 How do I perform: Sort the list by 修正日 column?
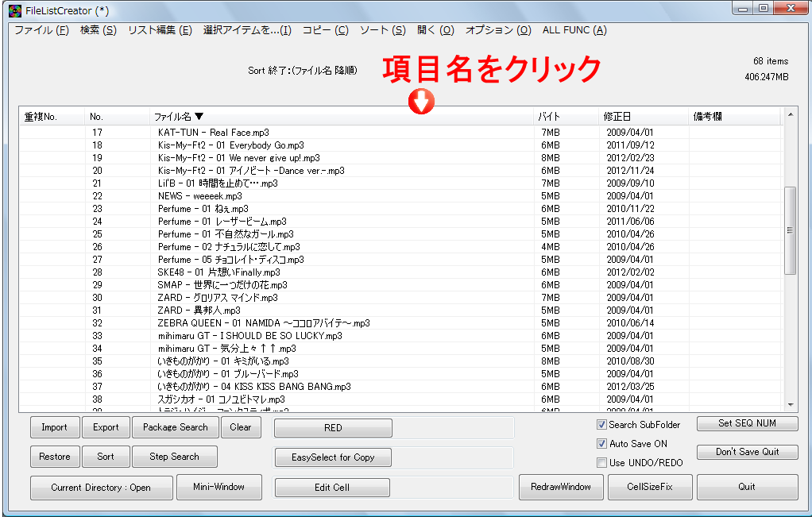(x=617, y=116)
